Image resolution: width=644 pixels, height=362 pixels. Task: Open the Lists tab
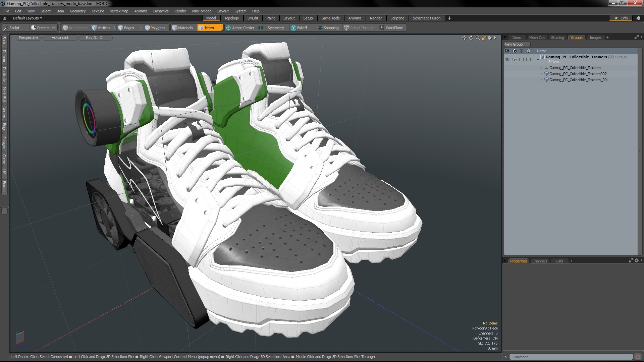click(x=559, y=261)
